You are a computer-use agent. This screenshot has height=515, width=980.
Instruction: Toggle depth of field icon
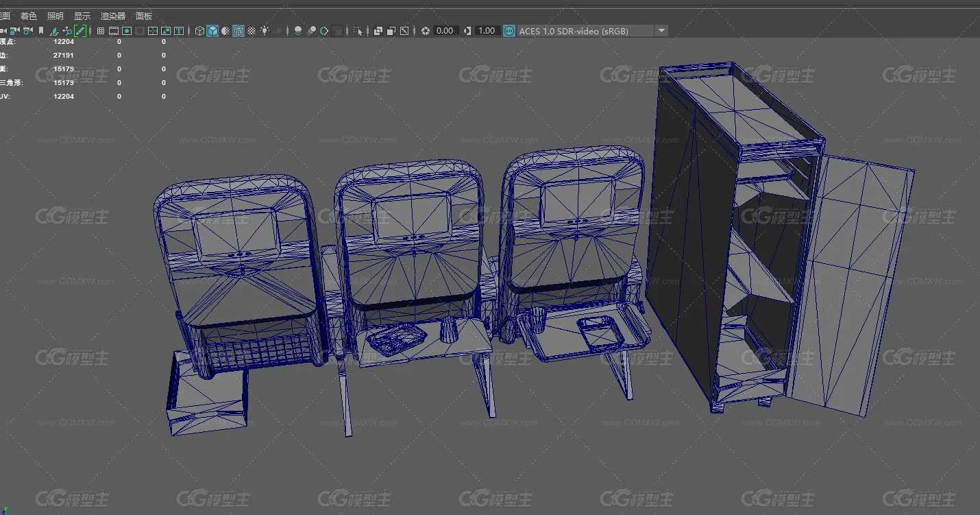coord(337,31)
